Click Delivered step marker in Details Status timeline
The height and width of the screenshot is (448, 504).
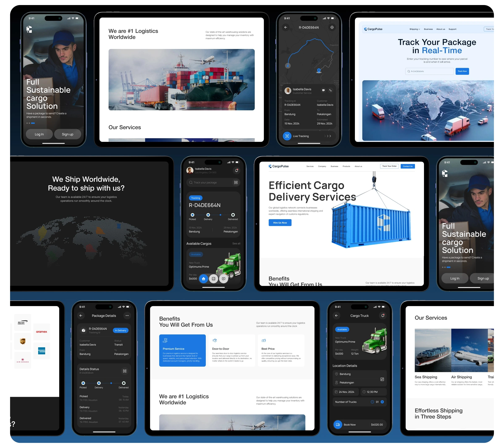[124, 383]
